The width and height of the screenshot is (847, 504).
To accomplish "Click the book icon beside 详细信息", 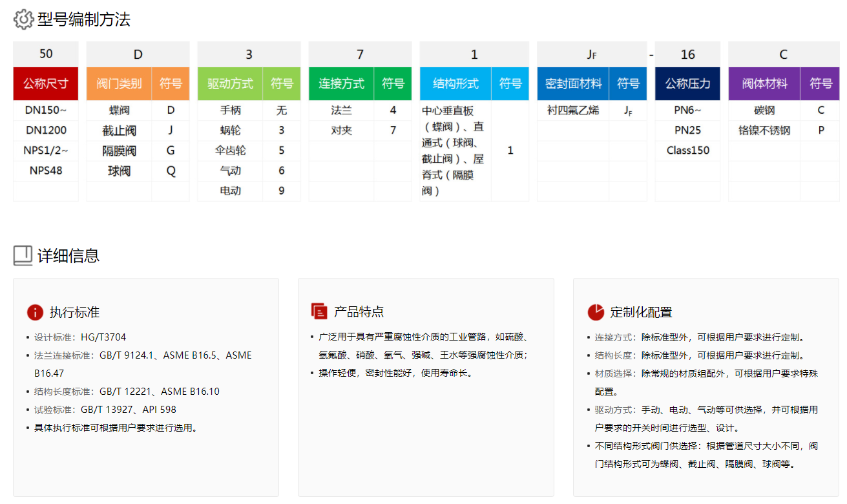I will [x=23, y=255].
